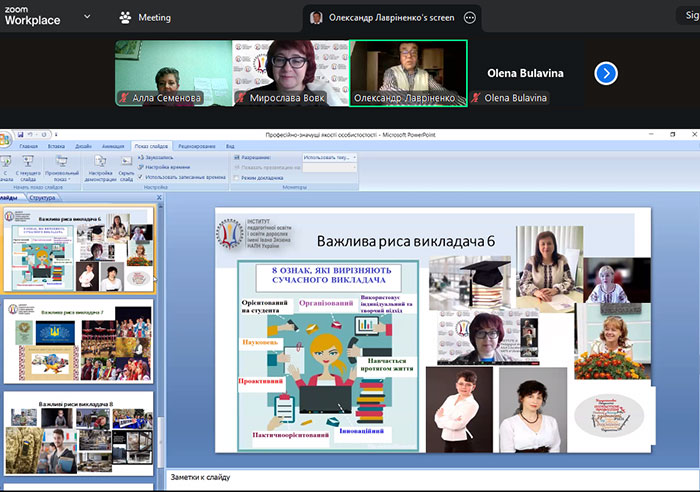
Task: Show next participants with blue arrow button
Action: tap(606, 73)
